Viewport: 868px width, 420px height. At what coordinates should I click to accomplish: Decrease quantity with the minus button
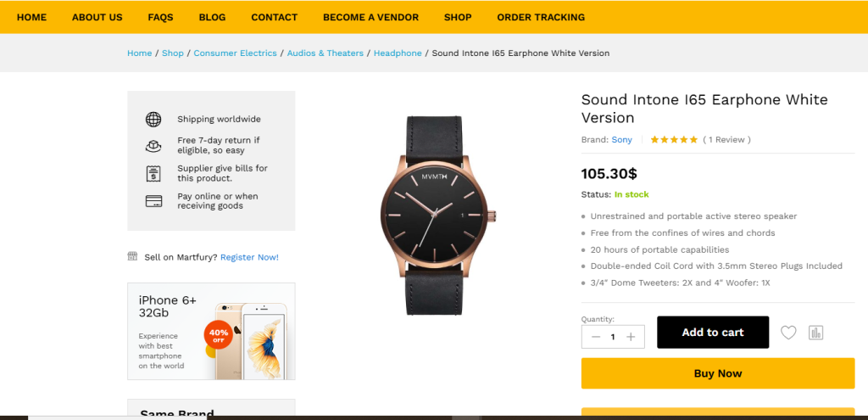click(595, 337)
